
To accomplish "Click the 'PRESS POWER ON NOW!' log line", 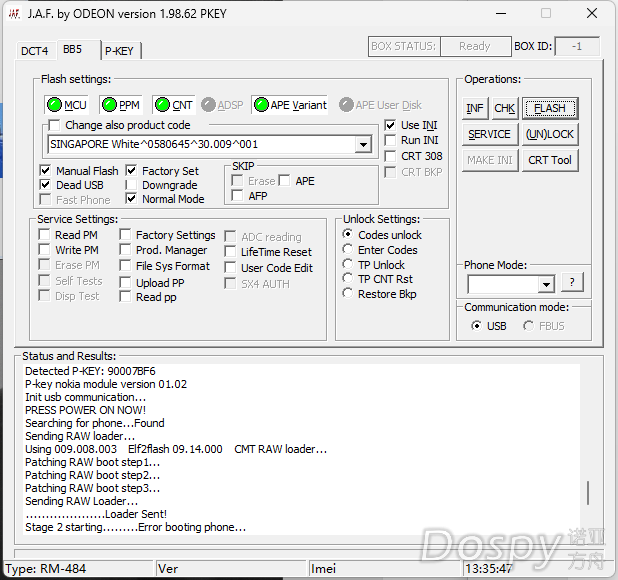I will 86,410.
